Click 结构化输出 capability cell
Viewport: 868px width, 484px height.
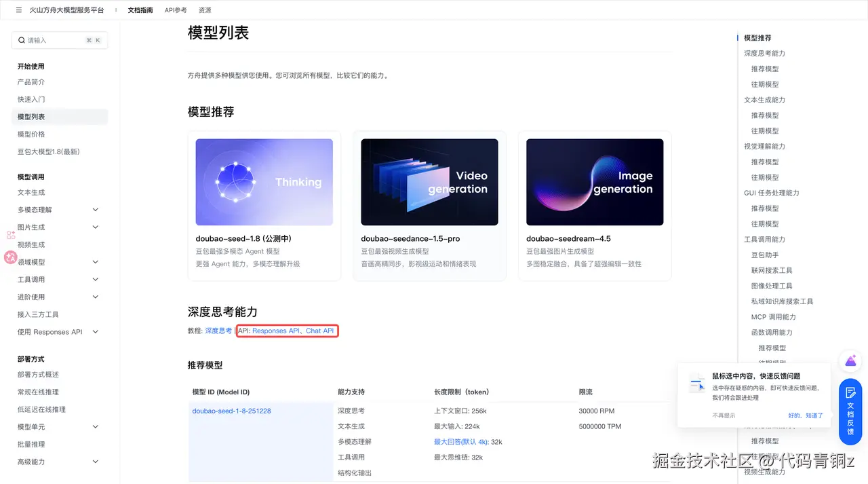[355, 473]
